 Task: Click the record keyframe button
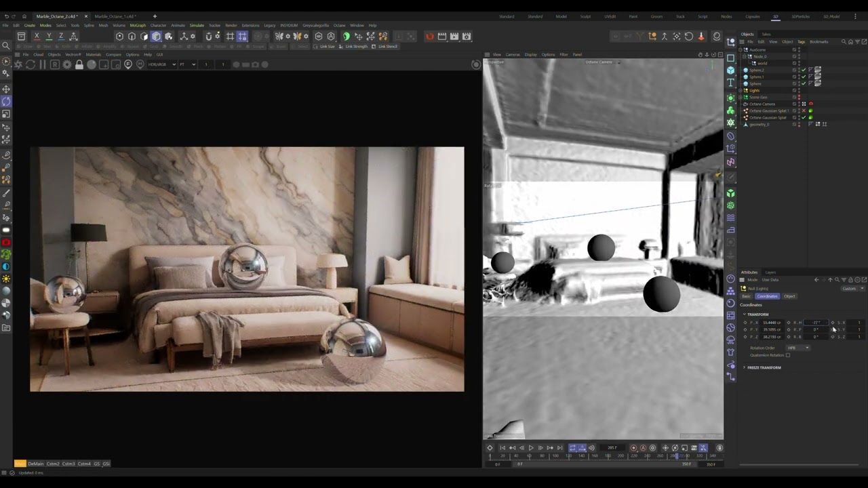pyautogui.click(x=633, y=448)
